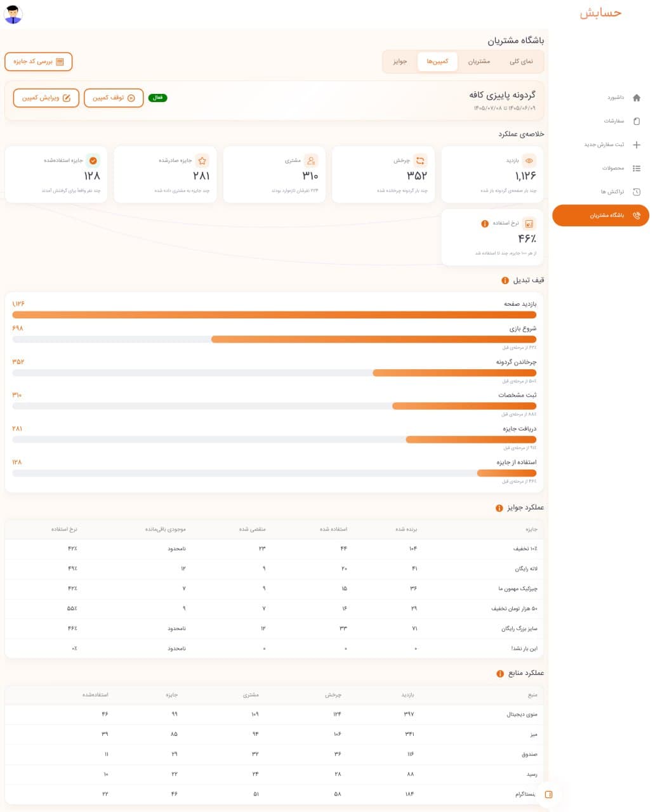Click the توقف کمپین button
The height and width of the screenshot is (812, 653).
pyautogui.click(x=114, y=98)
